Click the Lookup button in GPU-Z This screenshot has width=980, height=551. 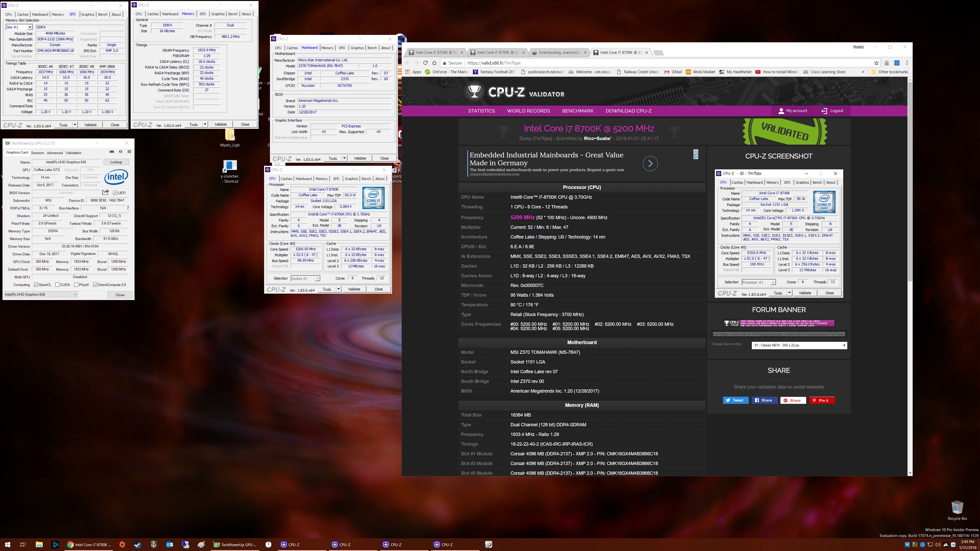[116, 162]
